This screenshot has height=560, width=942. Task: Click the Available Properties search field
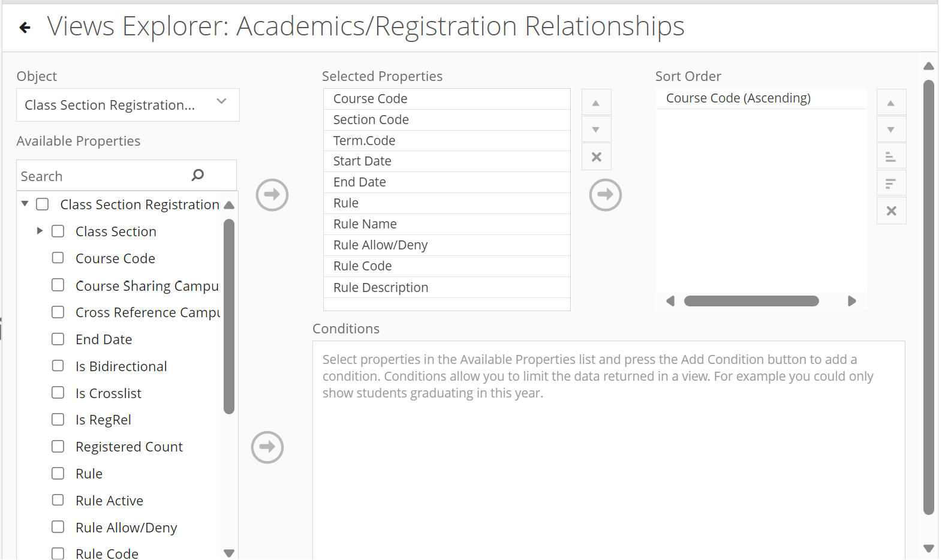point(102,176)
